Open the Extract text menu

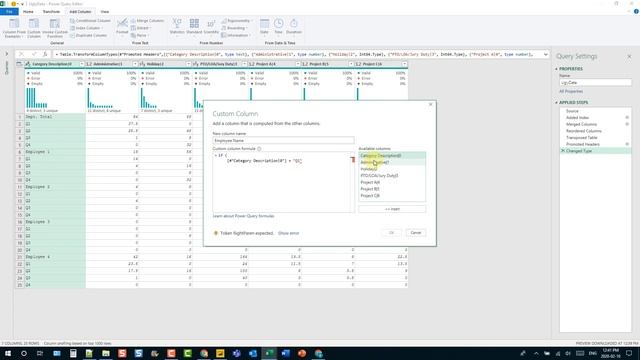coord(140,28)
